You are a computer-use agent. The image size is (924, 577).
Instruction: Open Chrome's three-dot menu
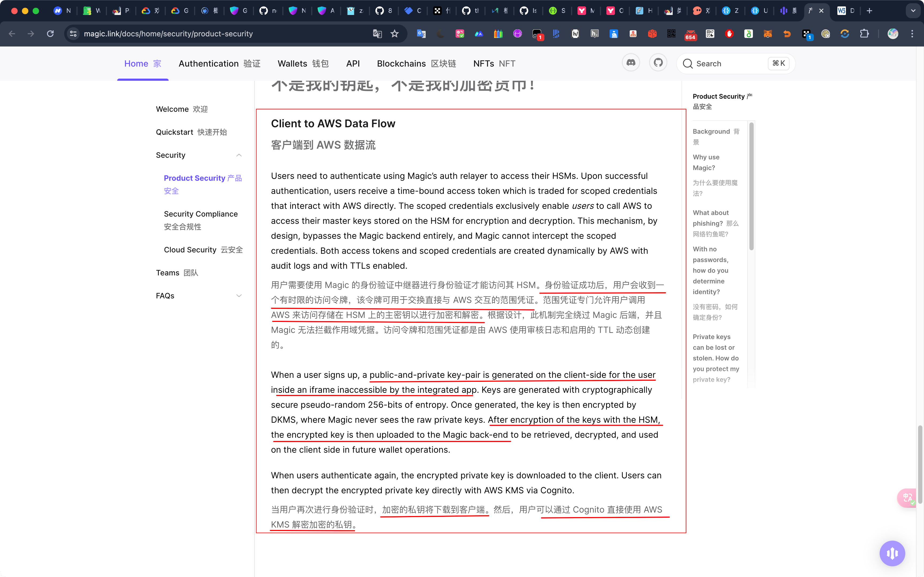(912, 34)
